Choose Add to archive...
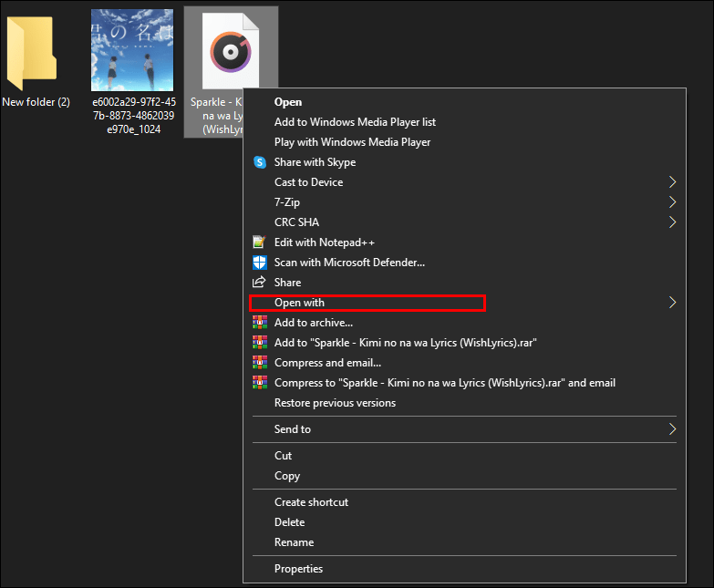Screen dimensions: 714x588 [464, 322]
